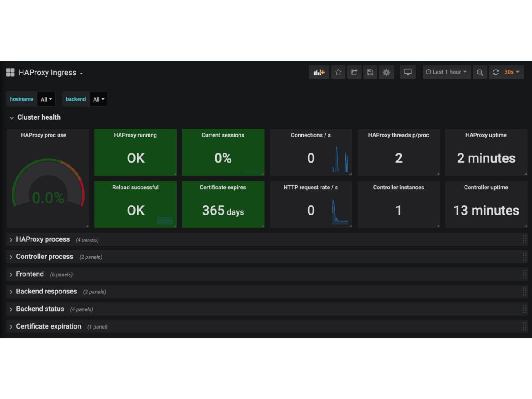Click the 2 minutes HAProxy uptime value

click(x=486, y=158)
